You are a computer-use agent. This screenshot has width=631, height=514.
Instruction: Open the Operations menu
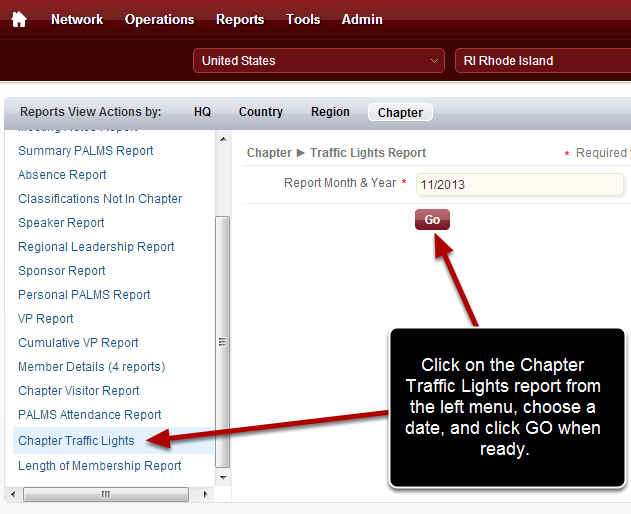click(x=159, y=20)
